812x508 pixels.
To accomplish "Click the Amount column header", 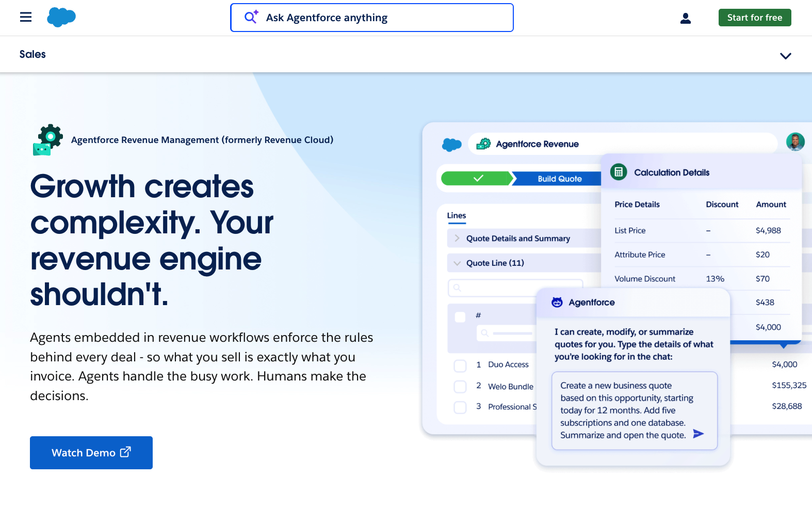I will [771, 204].
